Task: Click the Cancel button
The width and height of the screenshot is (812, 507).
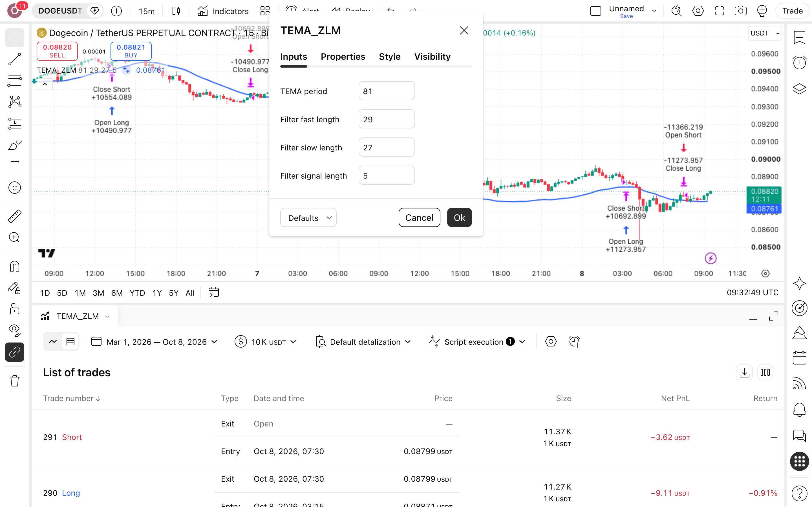Action: click(x=419, y=218)
